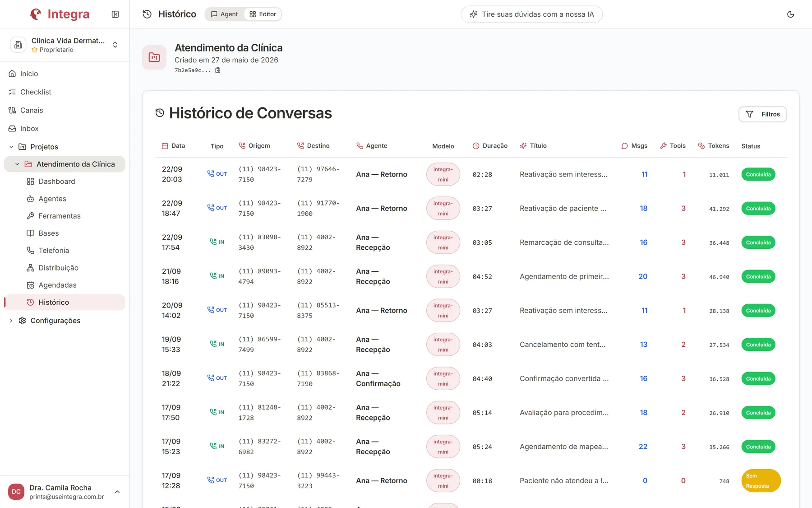The width and height of the screenshot is (812, 508).
Task: Open the Remarcação de consulta conversation
Action: click(564, 242)
